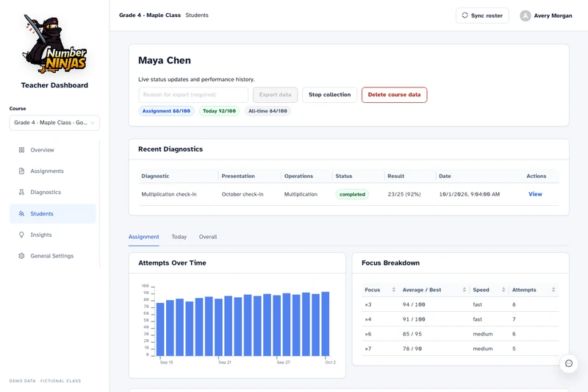The width and height of the screenshot is (588, 392).
Task: Click Grade 4 - Maple Class breadcrumb
Action: 150,15
